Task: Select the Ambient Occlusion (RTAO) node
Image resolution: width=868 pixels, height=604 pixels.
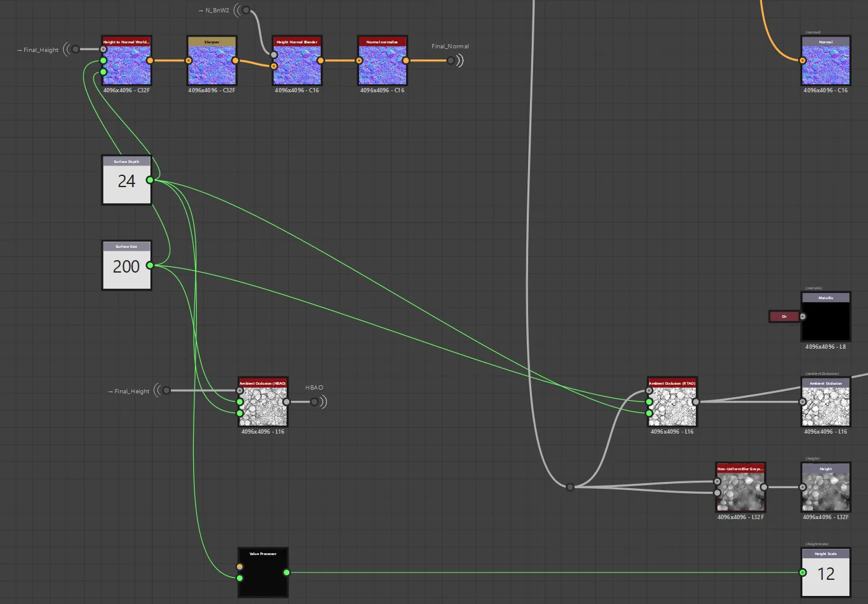Action: 672,402
